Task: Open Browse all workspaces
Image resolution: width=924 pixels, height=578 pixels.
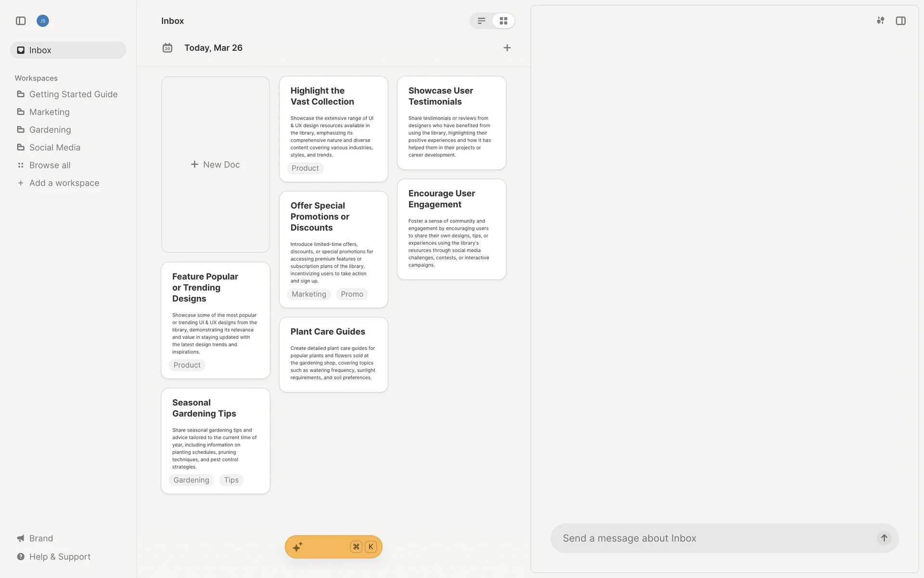Action: pyautogui.click(x=50, y=165)
